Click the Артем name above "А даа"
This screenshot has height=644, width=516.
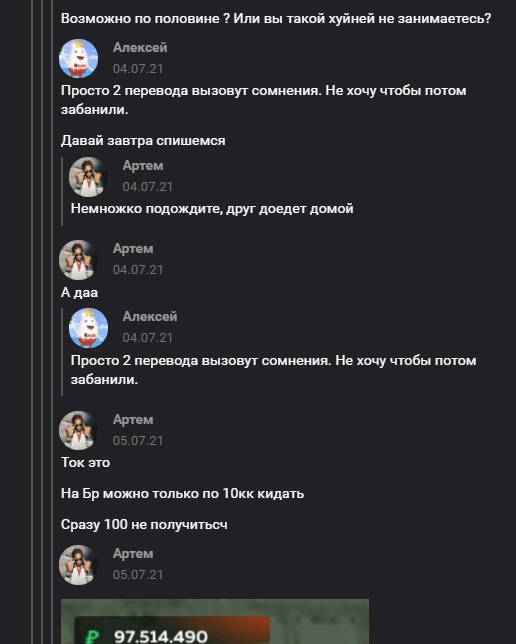pyautogui.click(x=133, y=249)
